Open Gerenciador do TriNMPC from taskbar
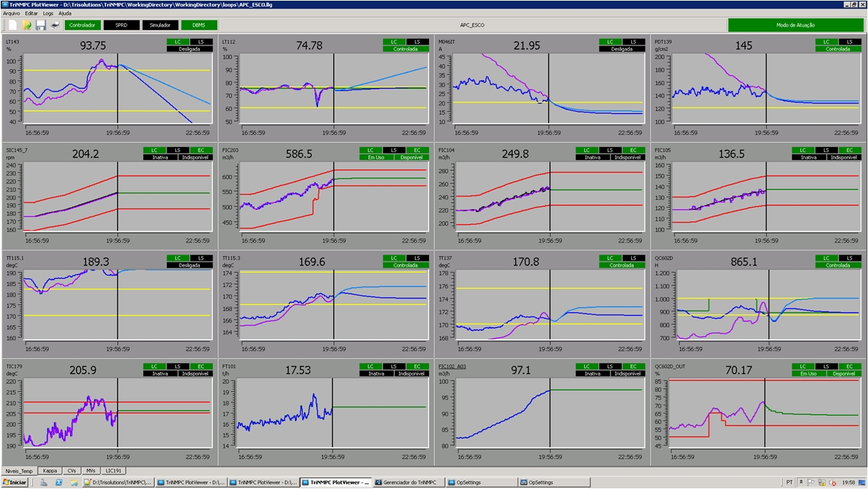The image size is (868, 489). tap(409, 482)
